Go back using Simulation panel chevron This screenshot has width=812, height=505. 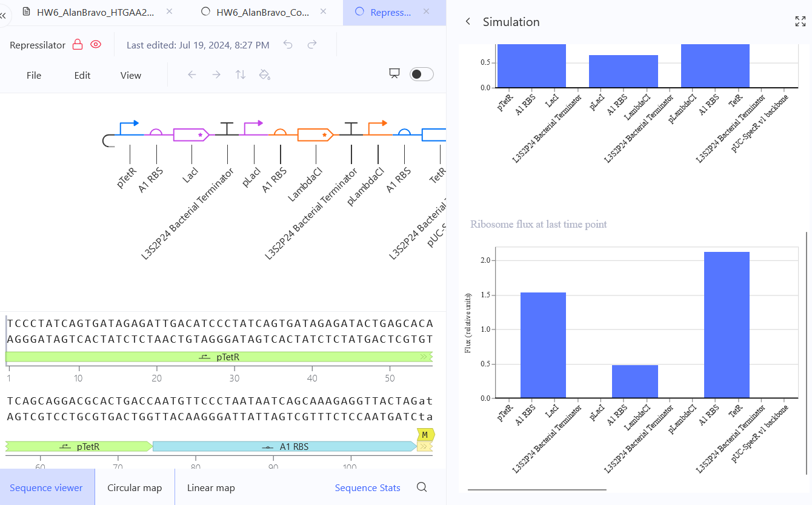(x=468, y=21)
